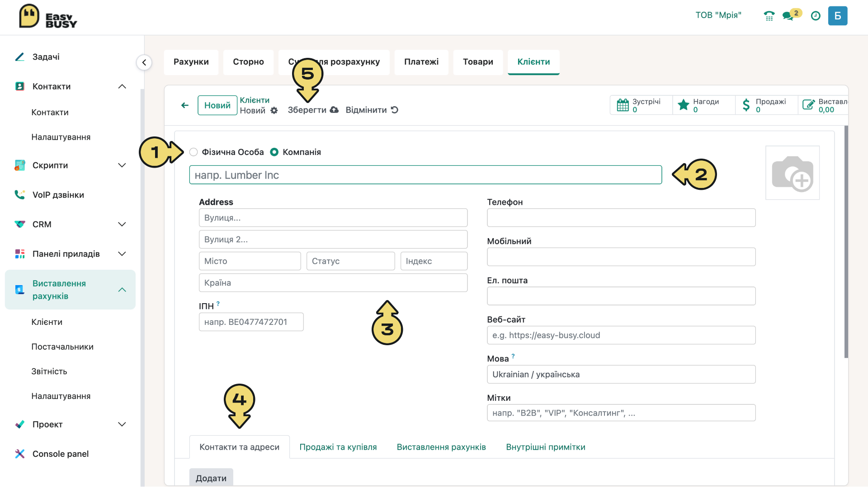868x488 pixels.
Task: Select the Фізична Особа radio button
Action: point(193,152)
